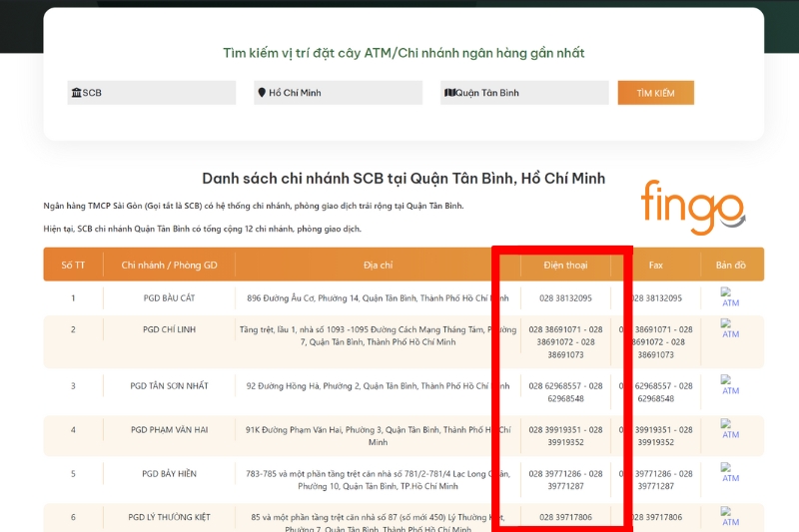Click the address 92 Đường Hồng Hà

pos(378,386)
